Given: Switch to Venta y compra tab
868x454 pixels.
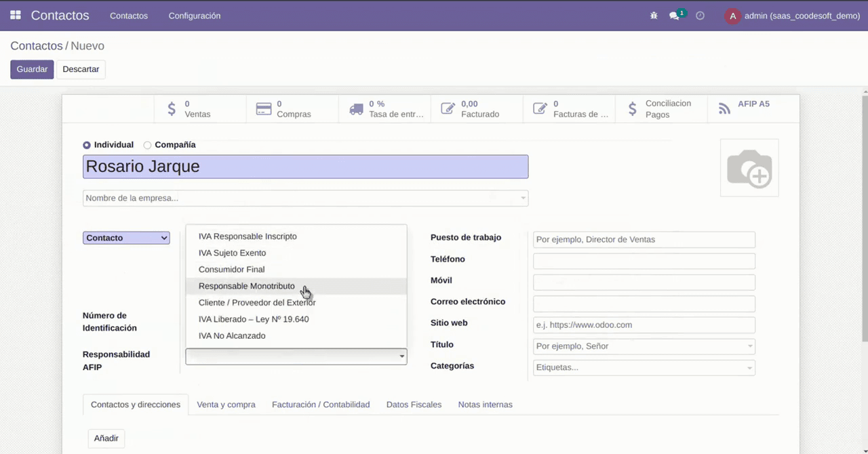Looking at the screenshot, I should coord(226,405).
